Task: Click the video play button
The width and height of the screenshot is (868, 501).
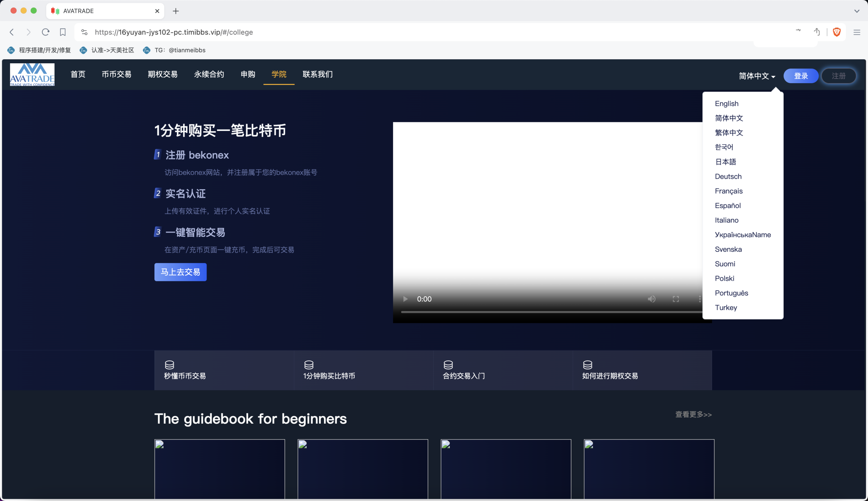Action: tap(405, 299)
